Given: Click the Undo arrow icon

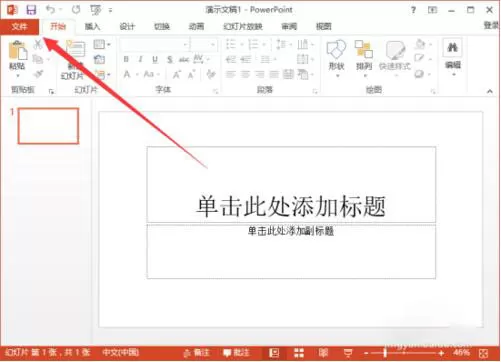Looking at the screenshot, I should coord(51,10).
